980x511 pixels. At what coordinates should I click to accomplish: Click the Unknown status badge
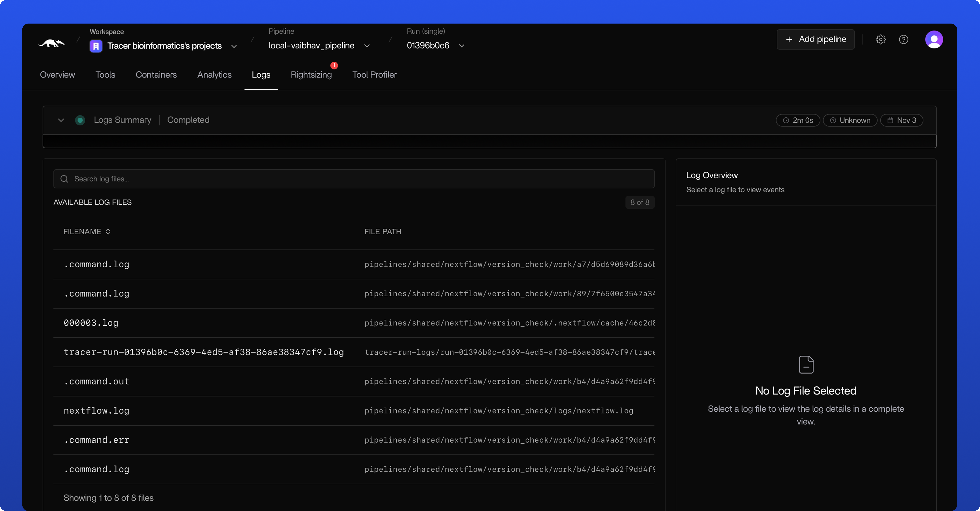[x=850, y=120]
